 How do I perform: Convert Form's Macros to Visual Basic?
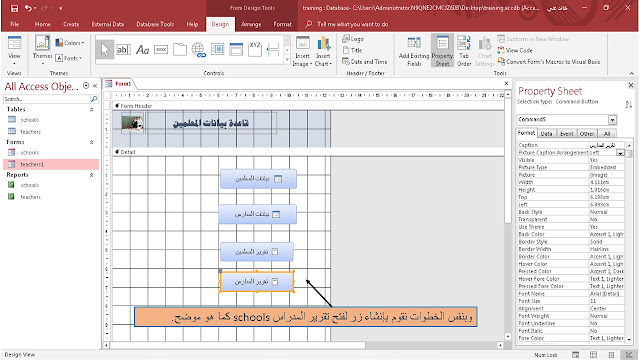pos(549,62)
